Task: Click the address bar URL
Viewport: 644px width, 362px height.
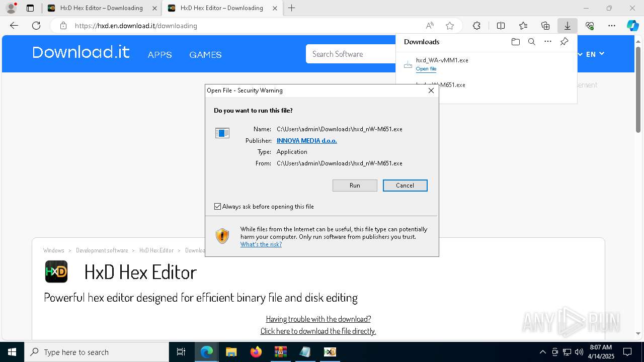Action: point(136,26)
